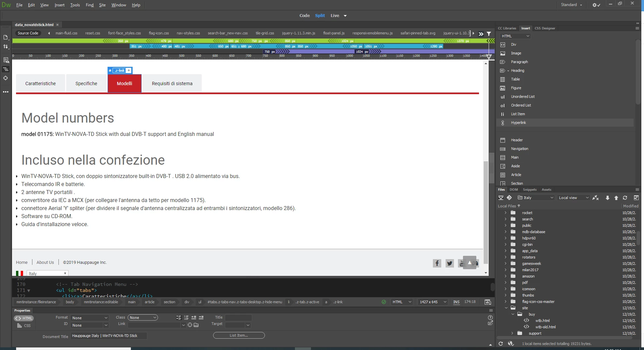
Task: Open the three-dots Customize Toolbar button
Action: pyautogui.click(x=6, y=92)
